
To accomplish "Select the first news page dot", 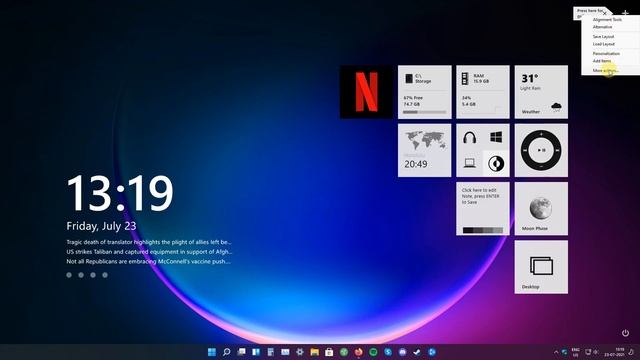I will (x=69, y=275).
